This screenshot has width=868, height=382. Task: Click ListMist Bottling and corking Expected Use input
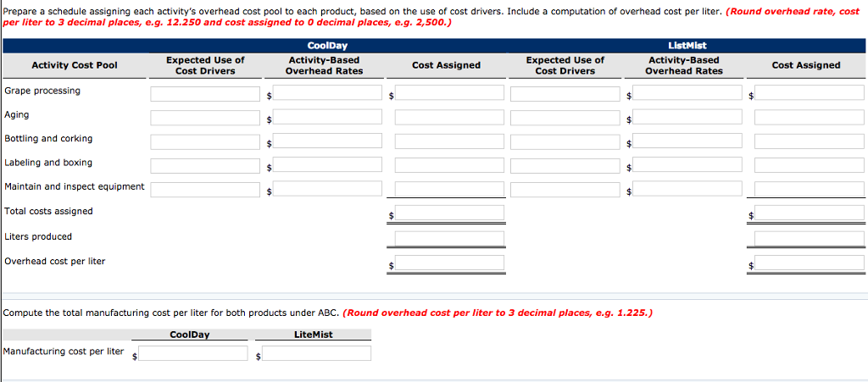coord(565,141)
